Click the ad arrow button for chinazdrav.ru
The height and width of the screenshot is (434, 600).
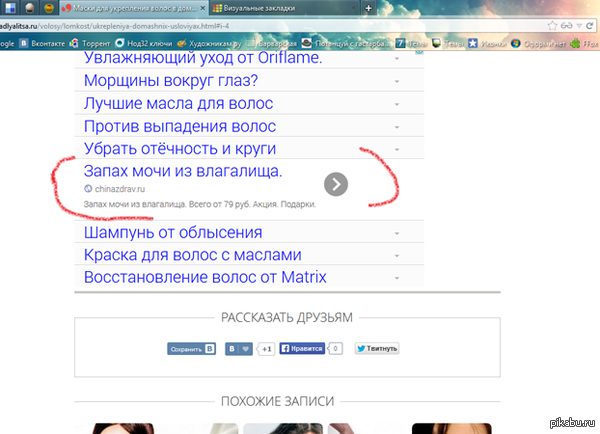337,183
